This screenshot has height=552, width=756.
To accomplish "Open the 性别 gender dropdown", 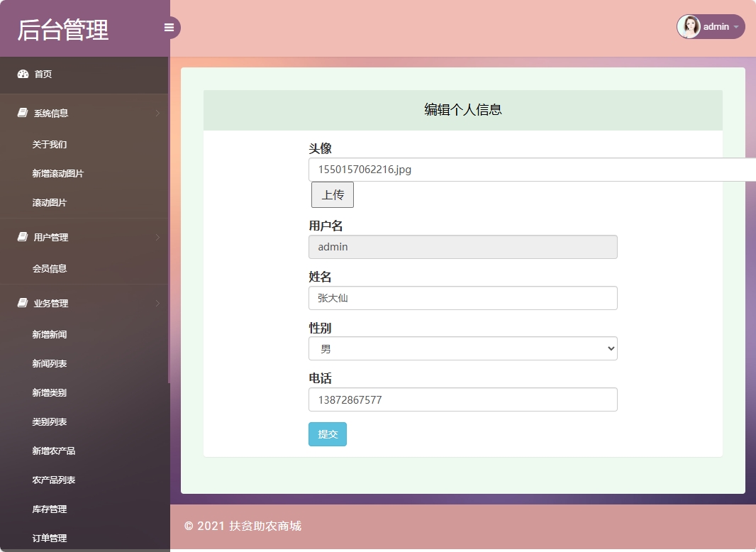I will coord(463,348).
